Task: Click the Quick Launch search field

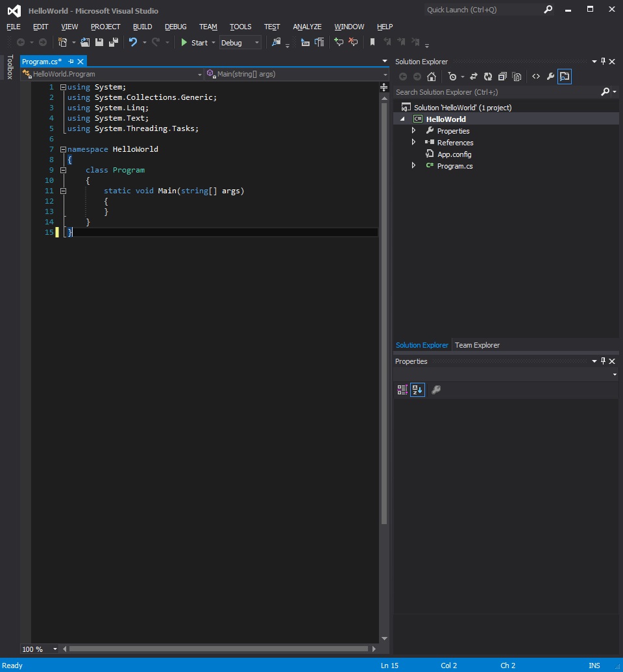Action: [483, 10]
